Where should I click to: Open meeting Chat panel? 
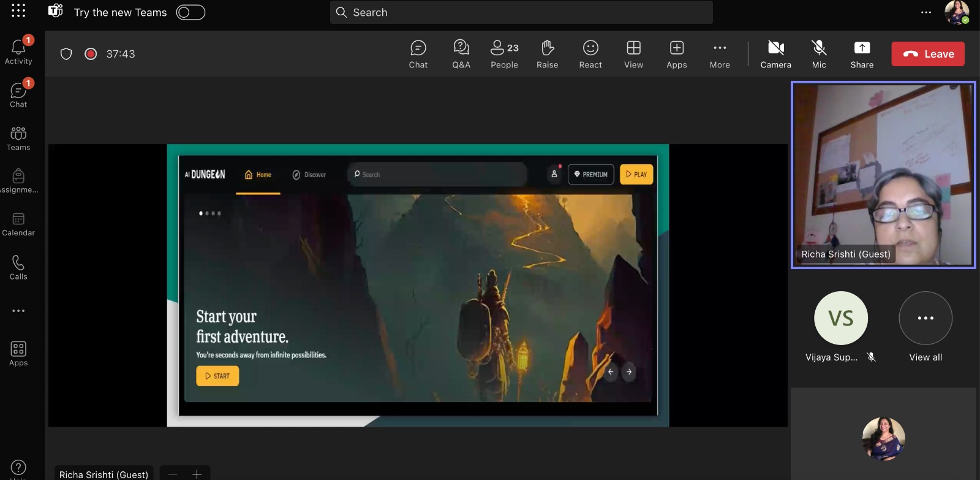(x=418, y=54)
